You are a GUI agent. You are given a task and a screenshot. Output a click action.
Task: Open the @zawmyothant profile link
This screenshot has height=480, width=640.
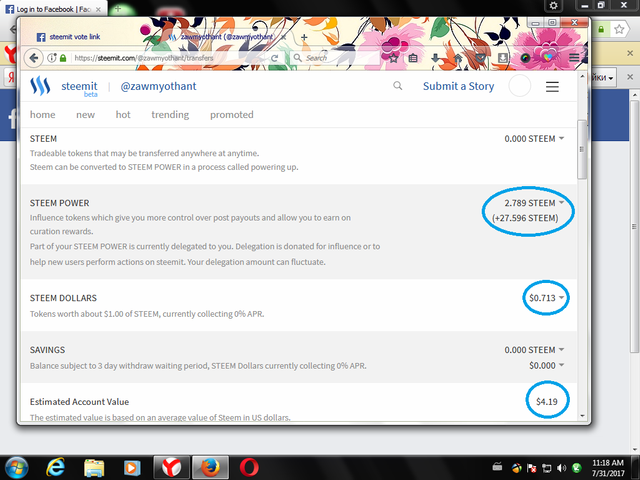coord(158,86)
